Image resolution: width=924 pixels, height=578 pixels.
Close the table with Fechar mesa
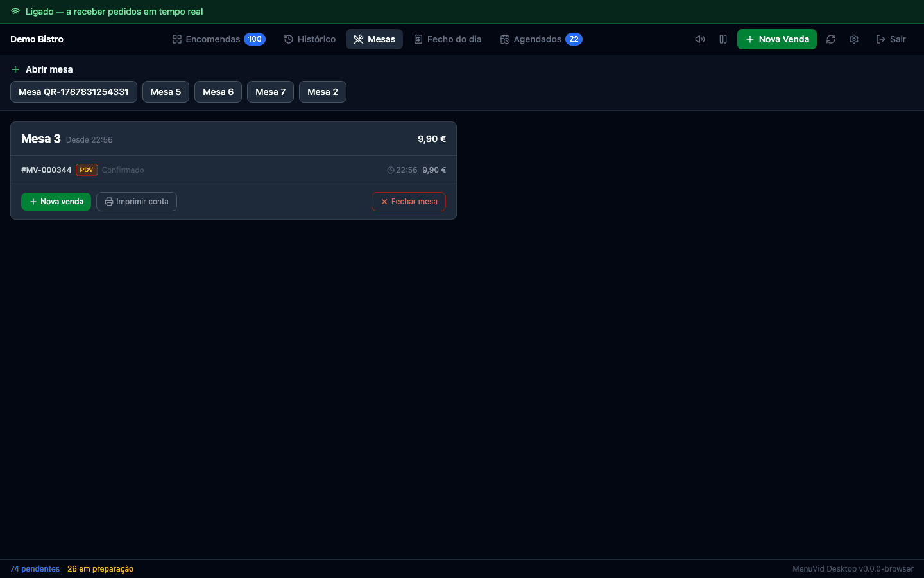pos(409,202)
